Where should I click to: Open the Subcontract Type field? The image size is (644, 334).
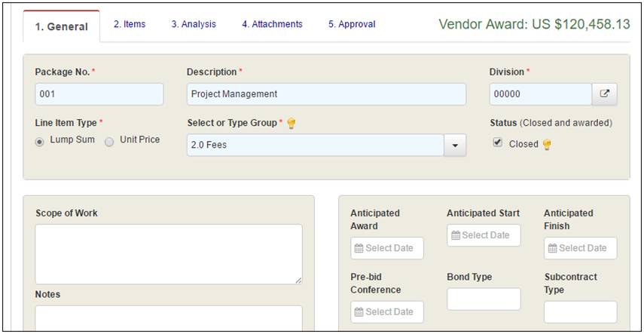click(x=580, y=312)
